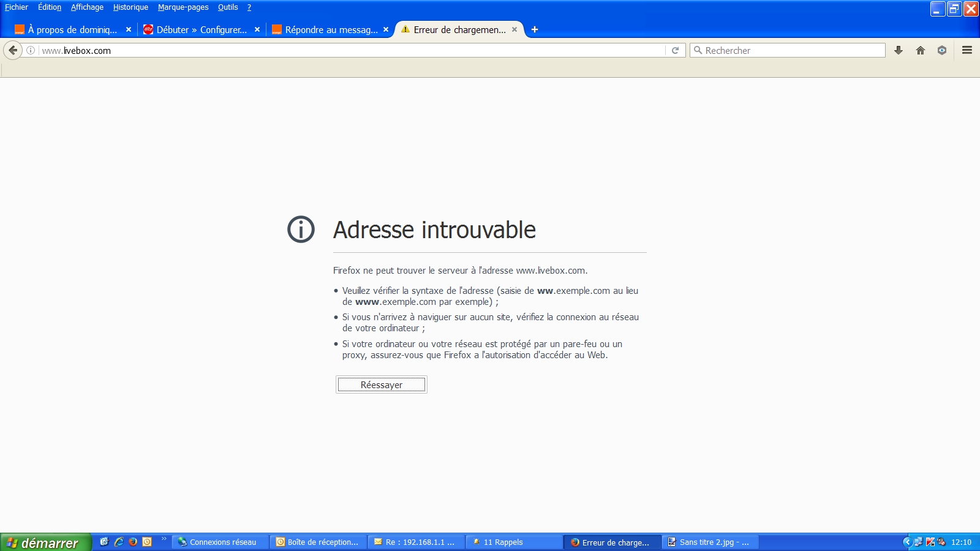Click the magnifier icon in the search box
This screenshot has width=980, height=551.
698,50
